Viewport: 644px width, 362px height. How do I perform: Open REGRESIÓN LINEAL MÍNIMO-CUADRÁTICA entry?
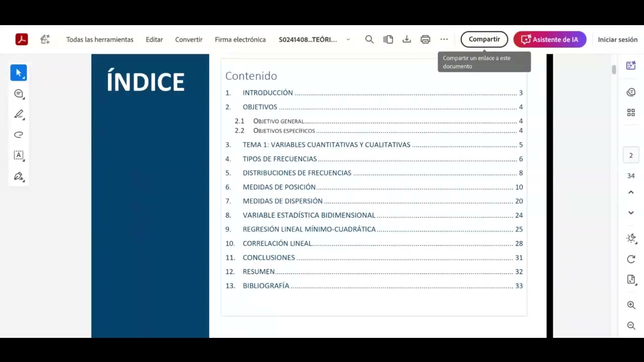(x=374, y=229)
